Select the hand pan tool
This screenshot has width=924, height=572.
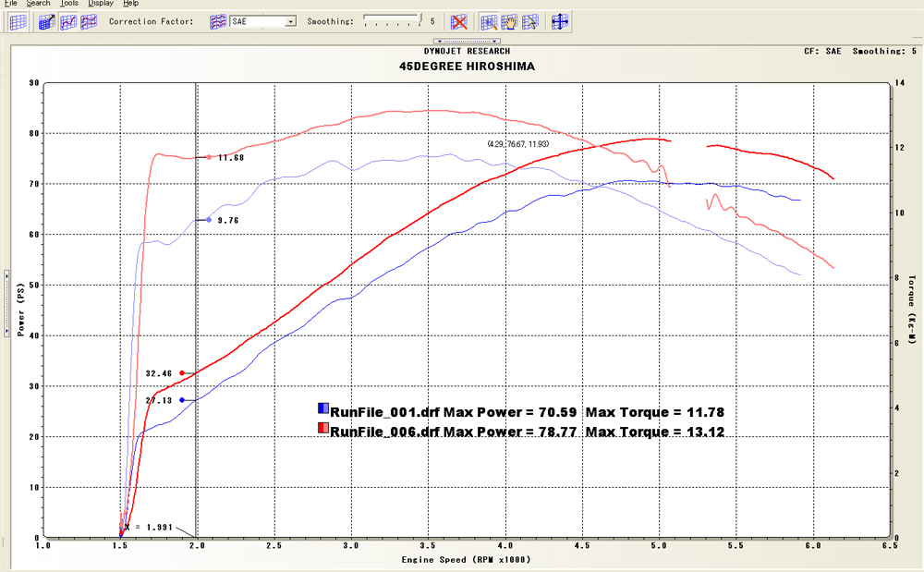pos(509,21)
